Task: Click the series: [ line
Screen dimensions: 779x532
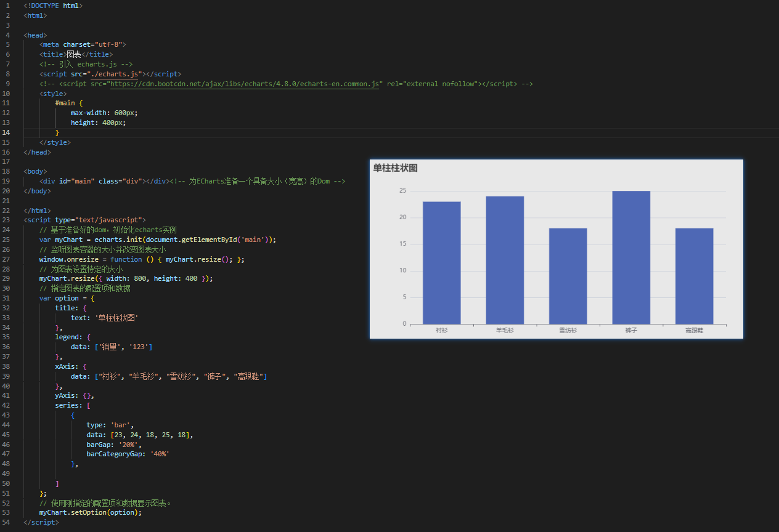Action: [73, 405]
